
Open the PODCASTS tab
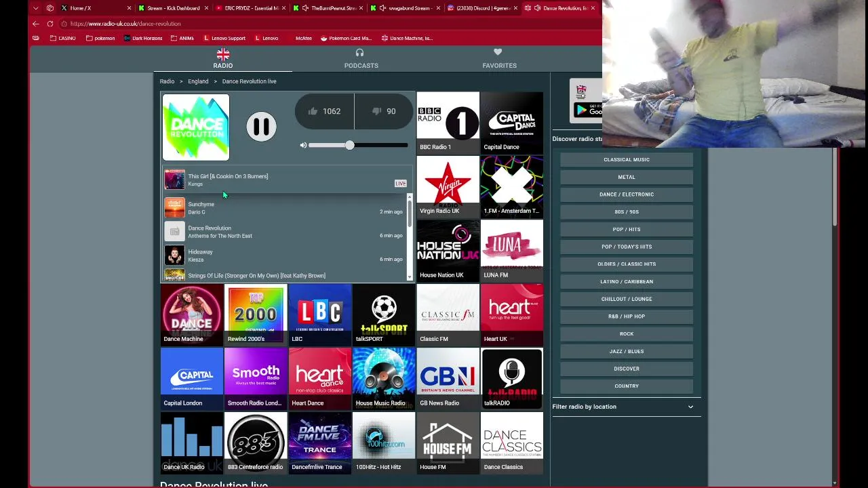[x=361, y=58]
